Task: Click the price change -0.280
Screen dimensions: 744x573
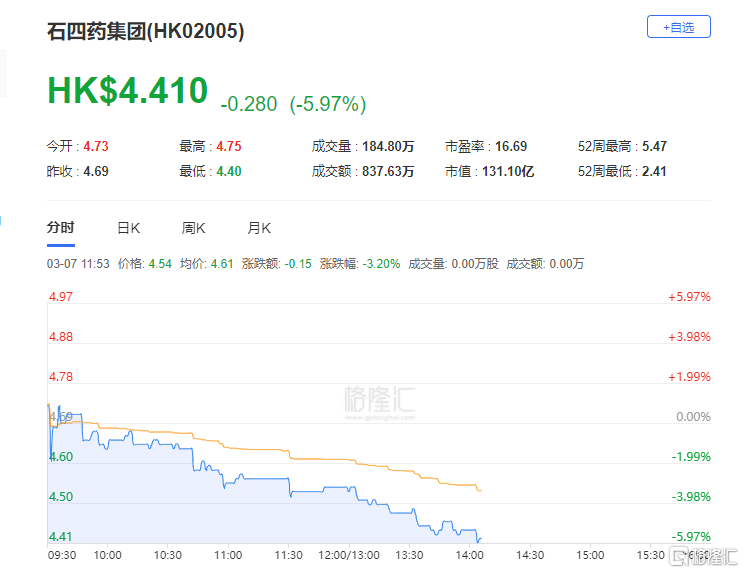Action: (249, 104)
